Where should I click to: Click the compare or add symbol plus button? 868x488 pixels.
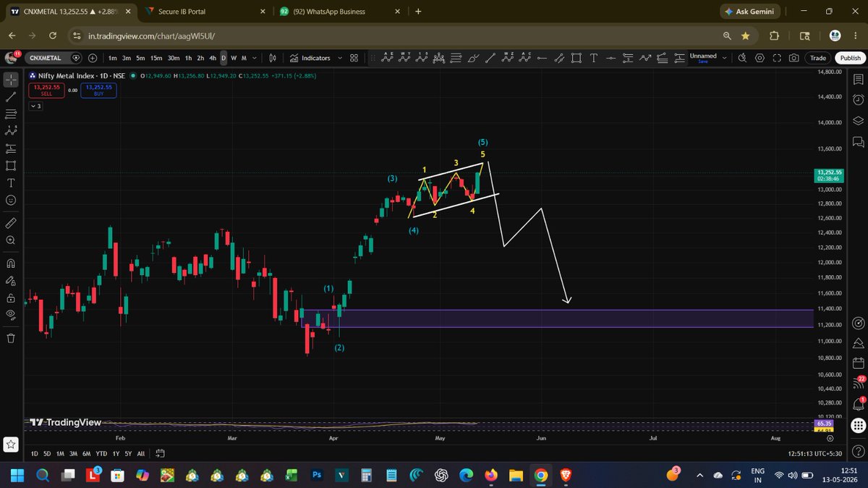[93, 58]
